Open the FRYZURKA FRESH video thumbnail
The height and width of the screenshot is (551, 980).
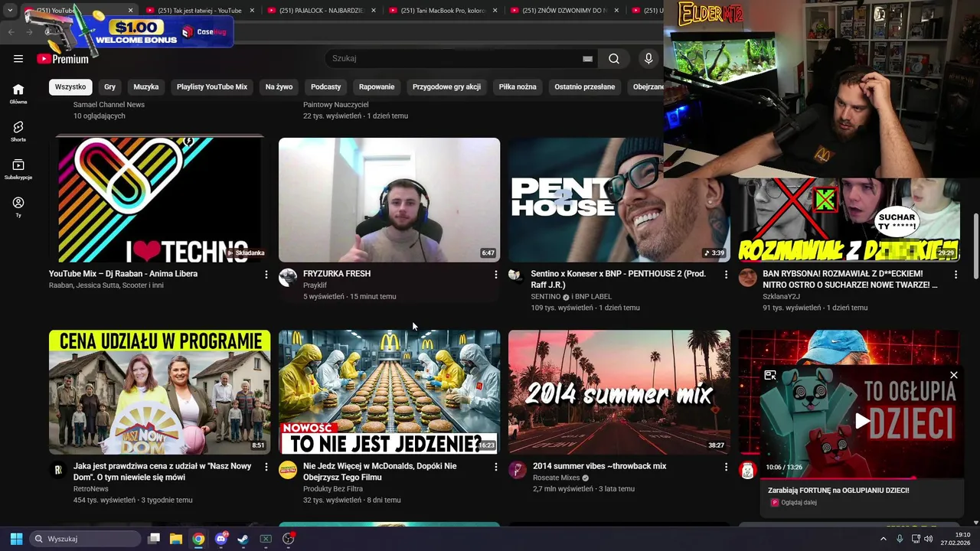(389, 200)
